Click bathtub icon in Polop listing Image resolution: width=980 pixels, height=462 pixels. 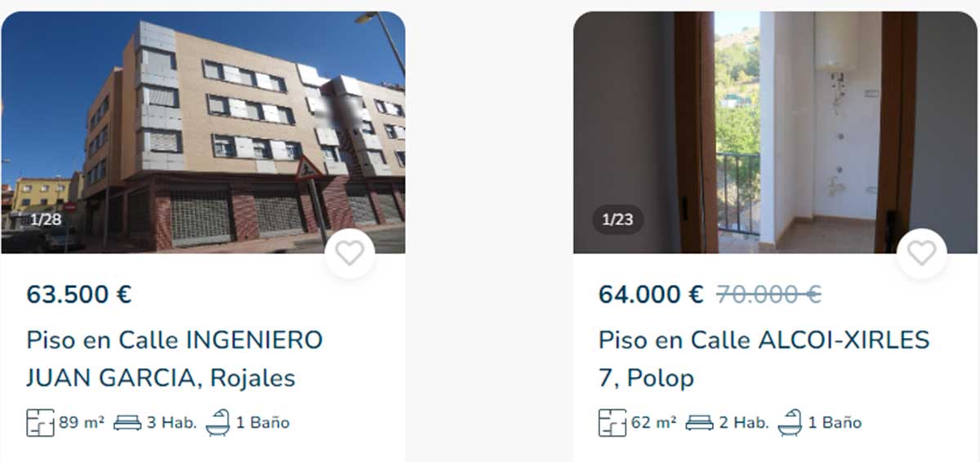coord(790,423)
